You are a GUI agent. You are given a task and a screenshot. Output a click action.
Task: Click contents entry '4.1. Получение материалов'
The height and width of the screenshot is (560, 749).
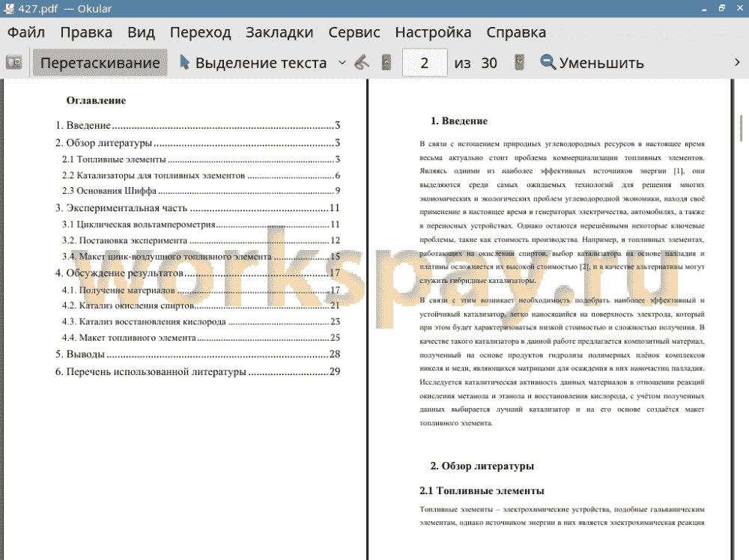pos(201,290)
